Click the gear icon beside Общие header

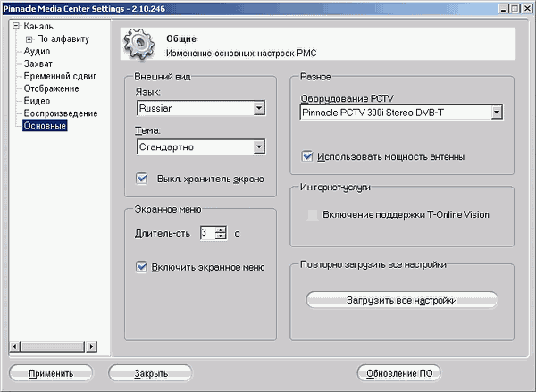point(139,45)
